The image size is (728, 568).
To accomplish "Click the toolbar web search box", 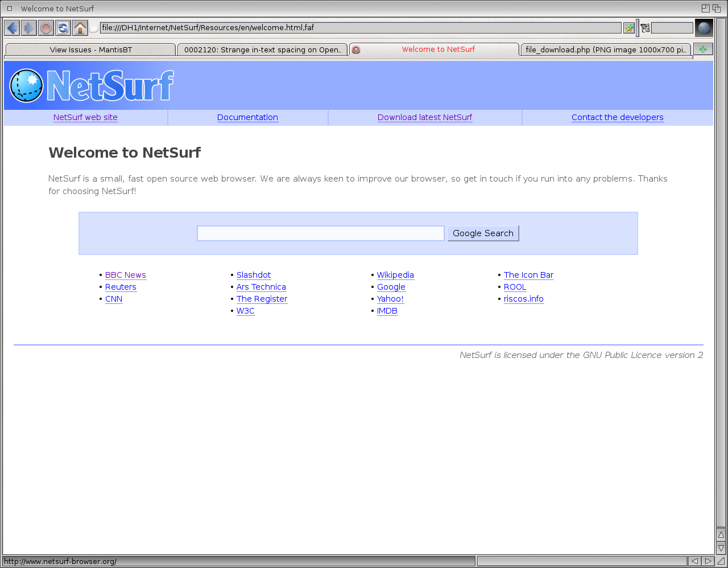I will pos(672,28).
